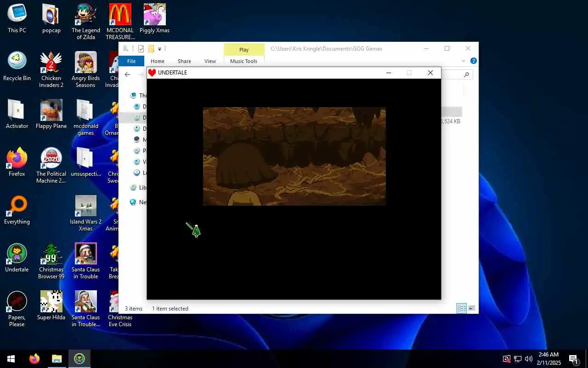Expand the Explorer ribbon chevron
588x368 pixels.
[463, 61]
